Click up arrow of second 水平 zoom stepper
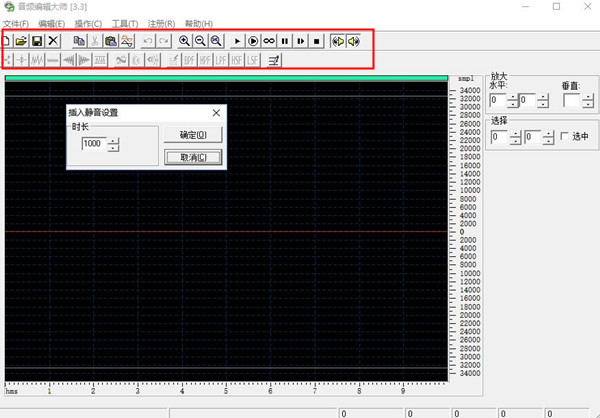Viewport: 600px width, 418px height. click(x=543, y=97)
